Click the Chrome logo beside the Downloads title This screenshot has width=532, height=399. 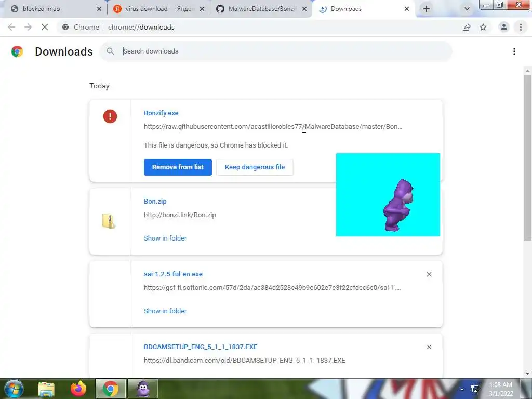17,51
